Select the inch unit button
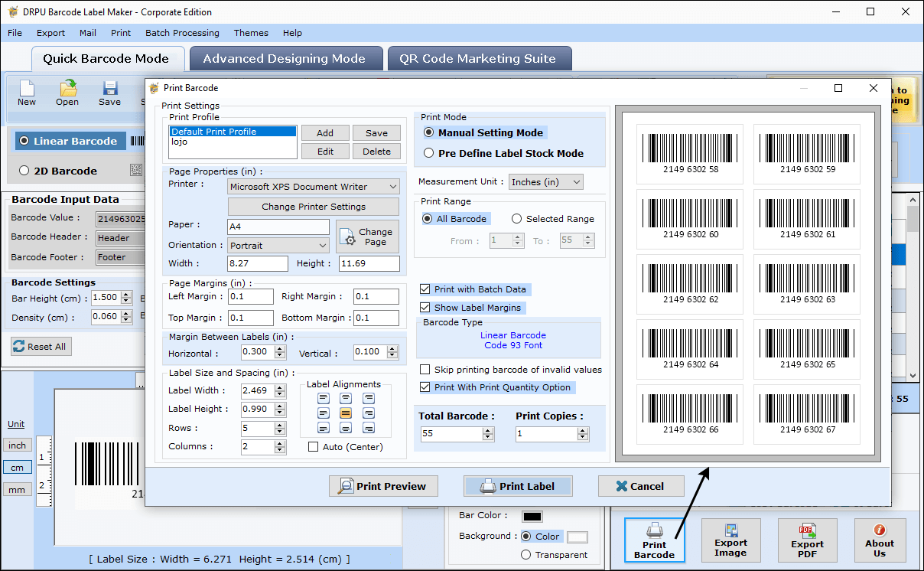Screen dimensions: 924x571 (17, 445)
